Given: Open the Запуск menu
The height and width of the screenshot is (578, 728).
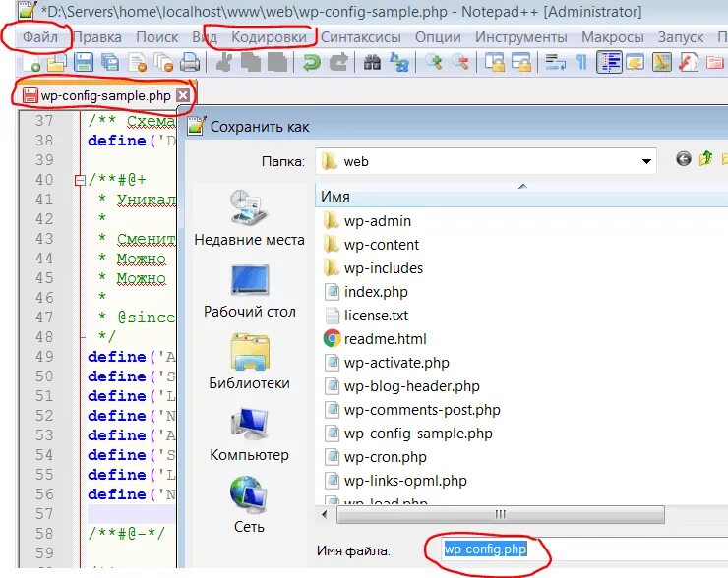Looking at the screenshot, I should (x=681, y=37).
